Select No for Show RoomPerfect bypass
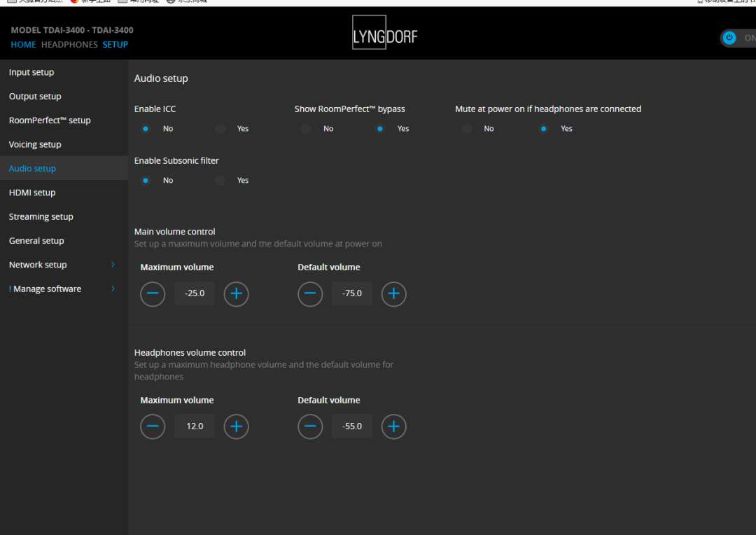The width and height of the screenshot is (756, 535). click(x=306, y=129)
